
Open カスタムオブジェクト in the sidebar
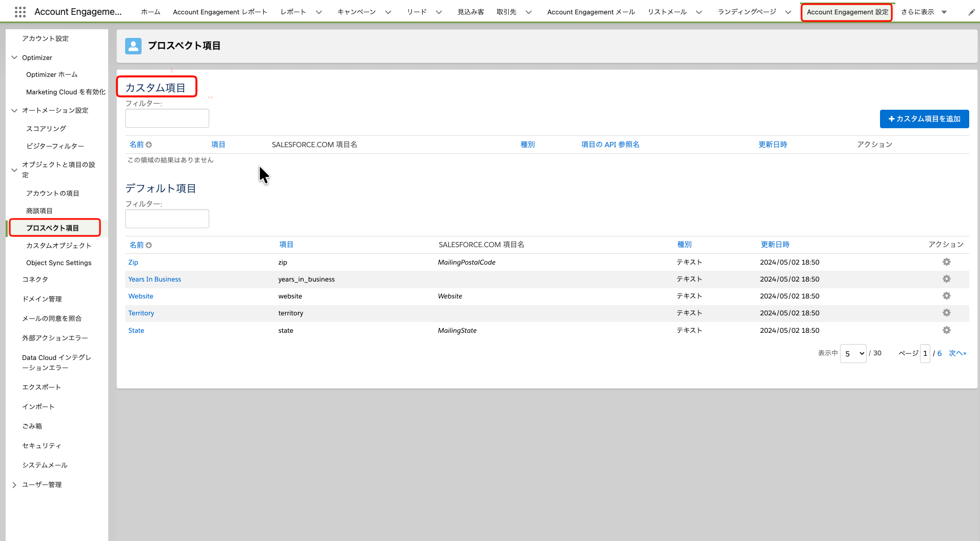pyautogui.click(x=59, y=246)
